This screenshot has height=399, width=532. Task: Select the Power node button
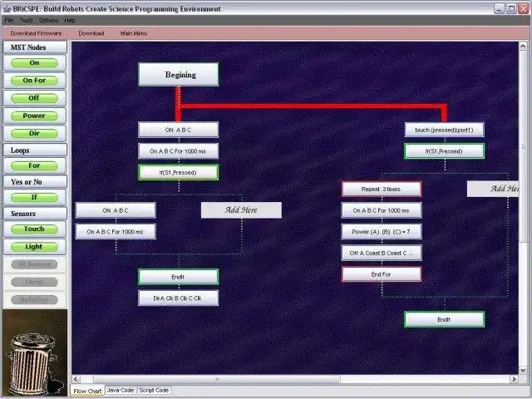(x=34, y=116)
